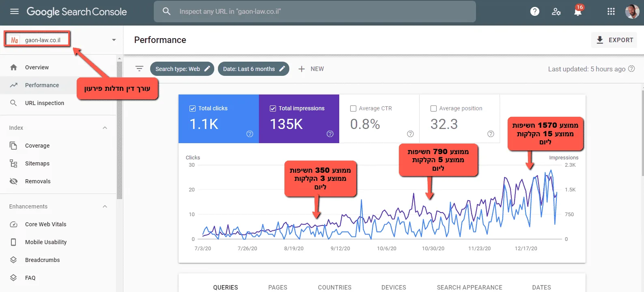Click the Mobile Usability phone icon
This screenshot has width=644, height=292.
coord(13,242)
